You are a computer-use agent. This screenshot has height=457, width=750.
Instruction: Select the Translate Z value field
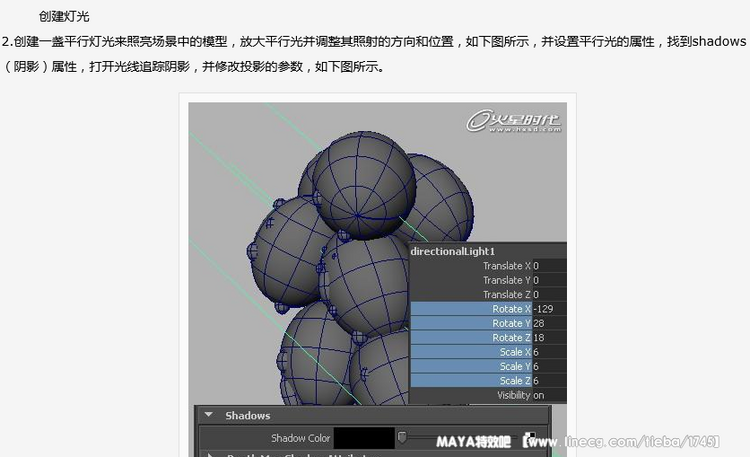coord(549,295)
